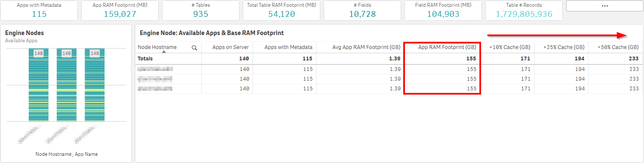Click the Available Apps chart subtitle

pos(21,41)
